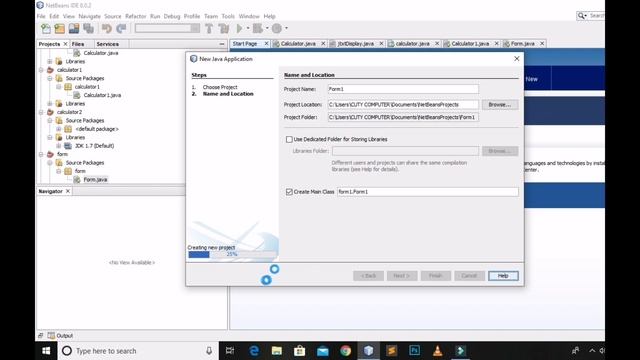640x360 pixels.
Task: Click the Help button in the dialog
Action: [503, 276]
